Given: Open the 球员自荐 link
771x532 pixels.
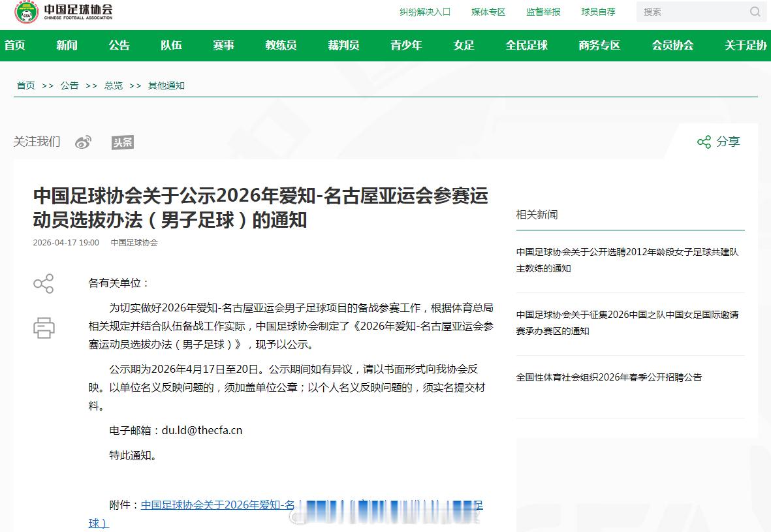Looking at the screenshot, I should (598, 11).
